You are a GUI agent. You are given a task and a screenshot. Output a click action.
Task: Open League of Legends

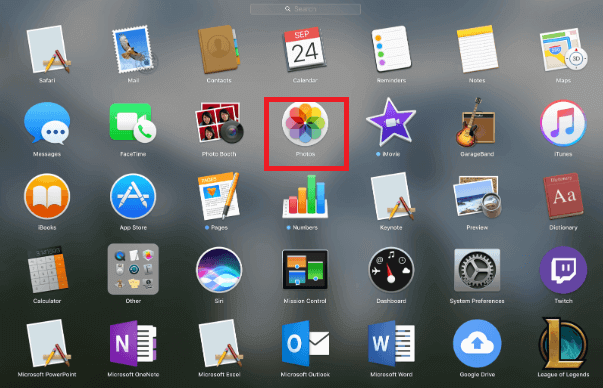tap(563, 343)
